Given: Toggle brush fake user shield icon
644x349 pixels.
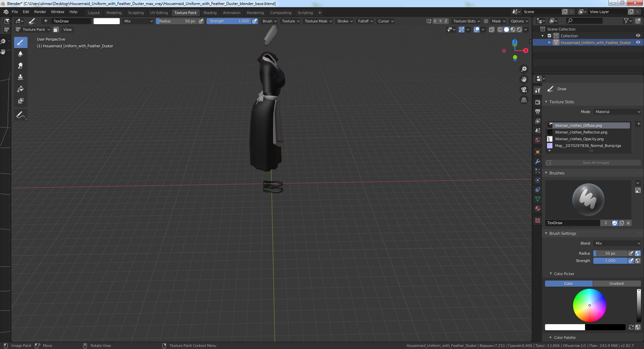Looking at the screenshot, I should click(615, 223).
